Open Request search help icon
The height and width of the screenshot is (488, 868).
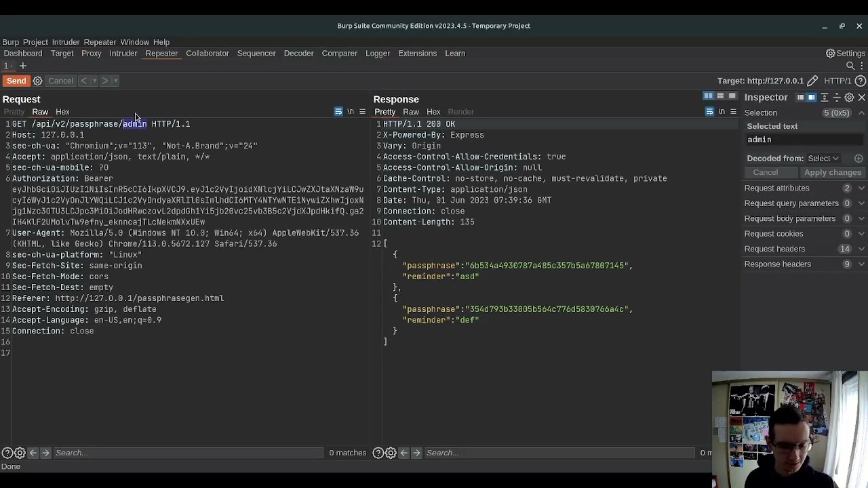pos(7,453)
